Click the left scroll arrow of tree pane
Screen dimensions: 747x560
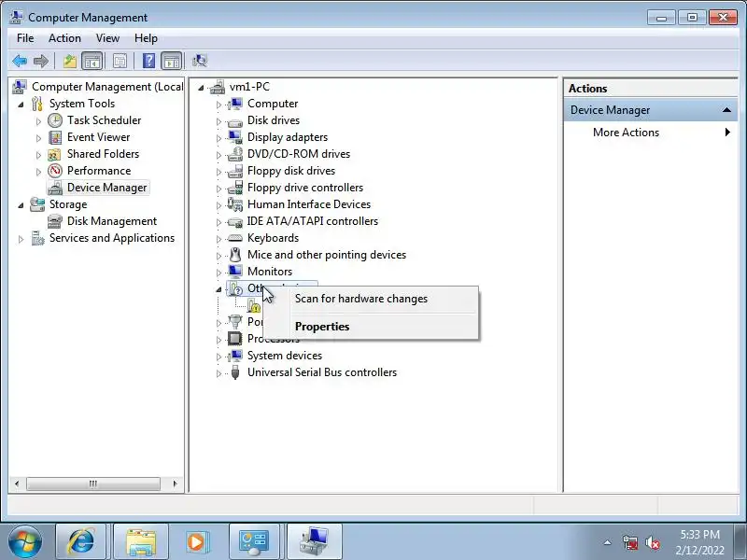coord(17,483)
